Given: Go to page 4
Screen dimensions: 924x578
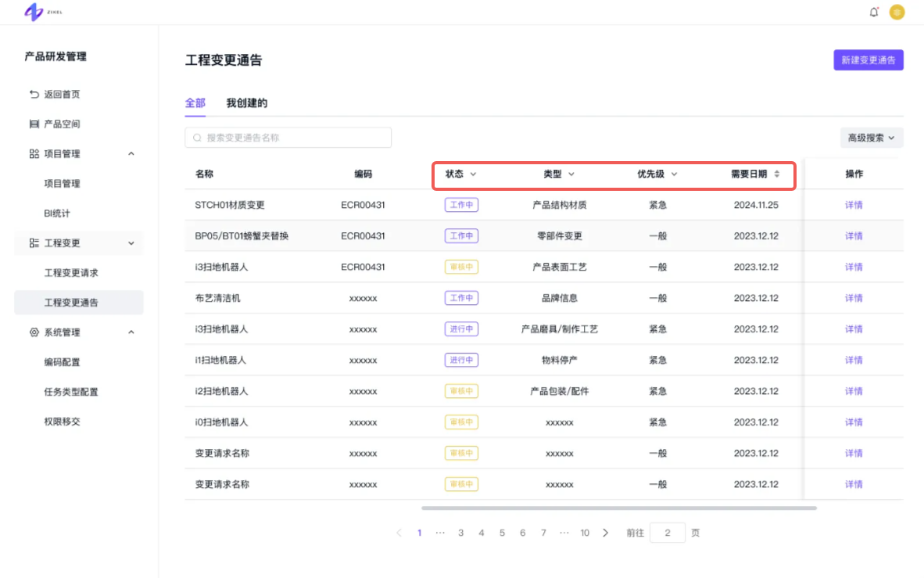Looking at the screenshot, I should point(482,533).
